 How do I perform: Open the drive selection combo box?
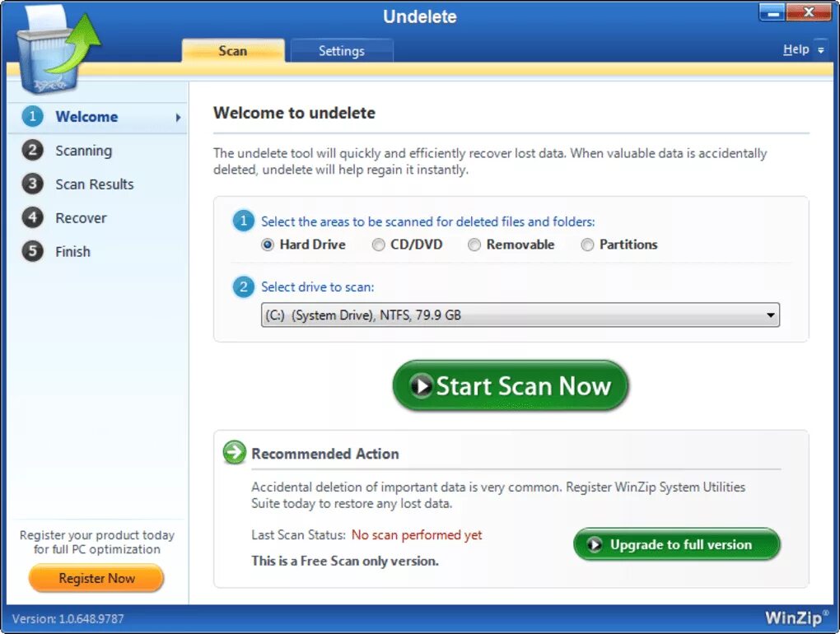tap(520, 315)
